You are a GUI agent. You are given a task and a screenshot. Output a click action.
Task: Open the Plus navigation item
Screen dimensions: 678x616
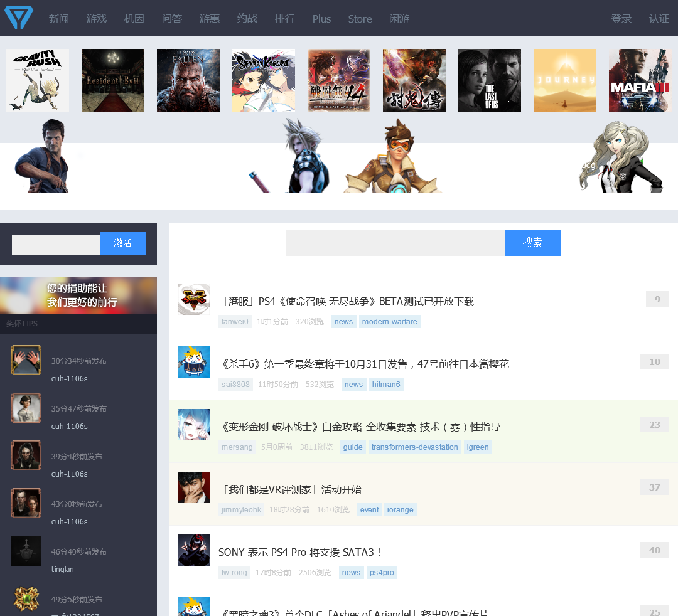321,19
